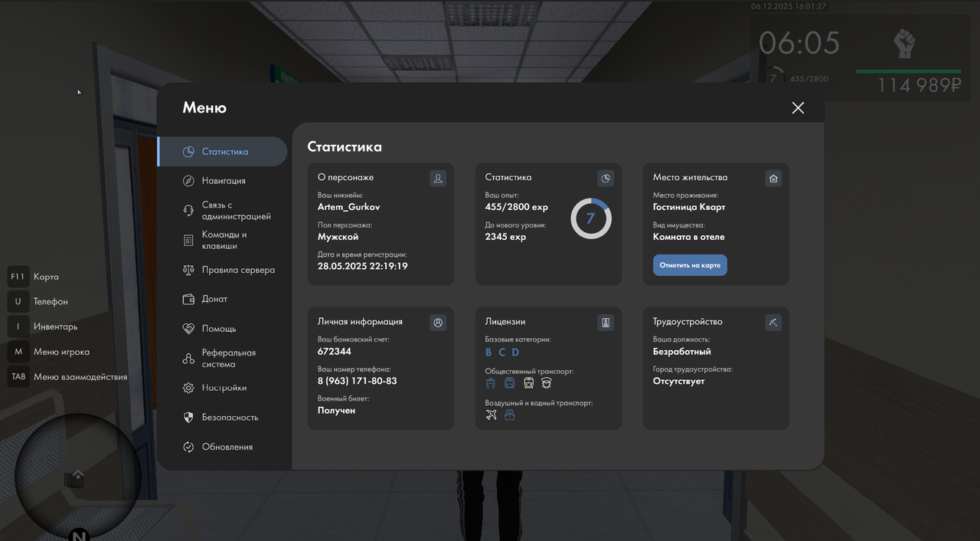The image size is (980, 541).
Task: Click the profile icon in Личная информация card
Action: pos(438,323)
